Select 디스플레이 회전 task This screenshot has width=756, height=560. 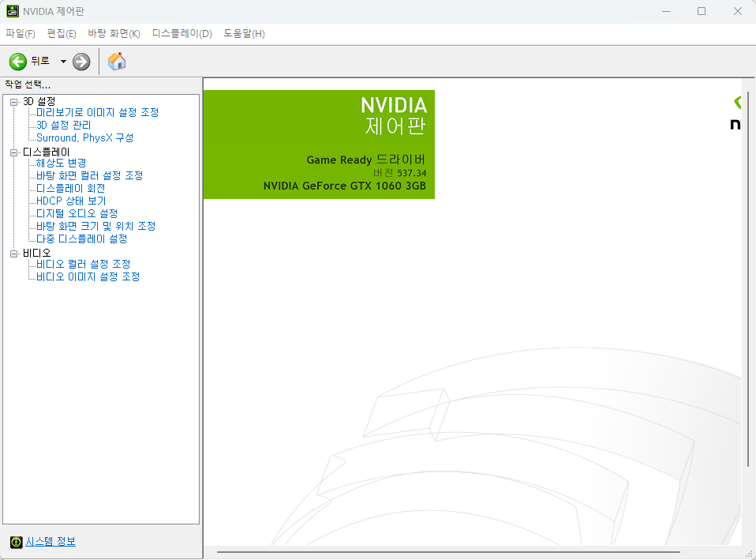[71, 188]
